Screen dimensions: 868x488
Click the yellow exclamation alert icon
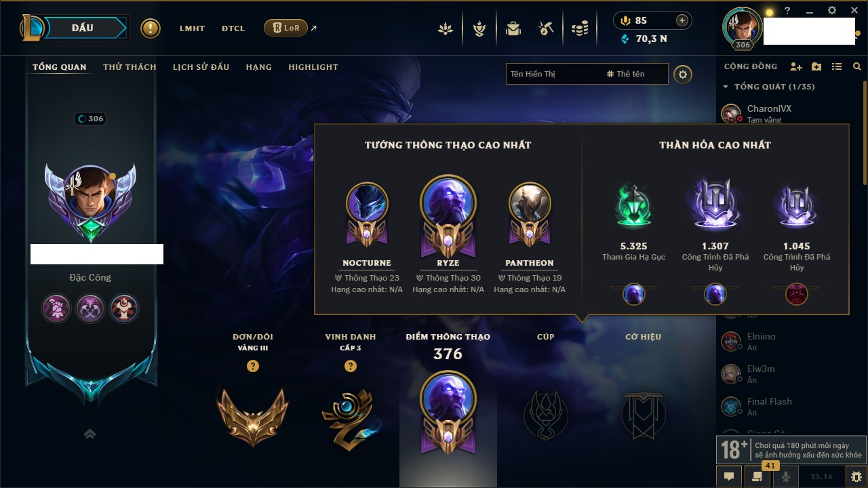151,28
